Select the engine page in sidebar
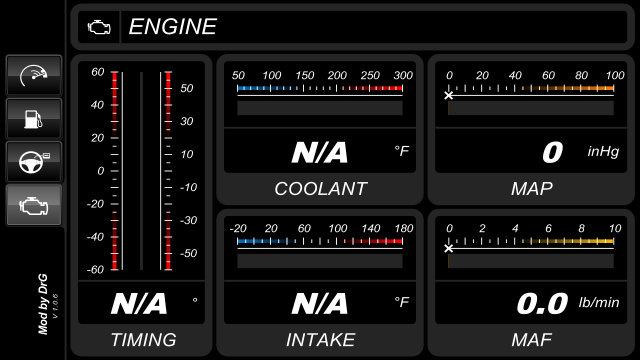Image resolution: width=640 pixels, height=360 pixels. [34, 205]
